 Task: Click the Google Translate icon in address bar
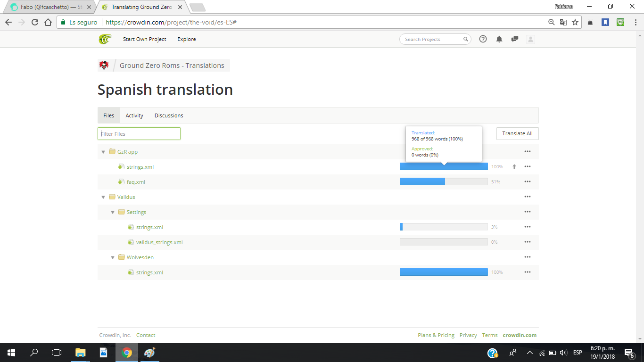[563, 22]
